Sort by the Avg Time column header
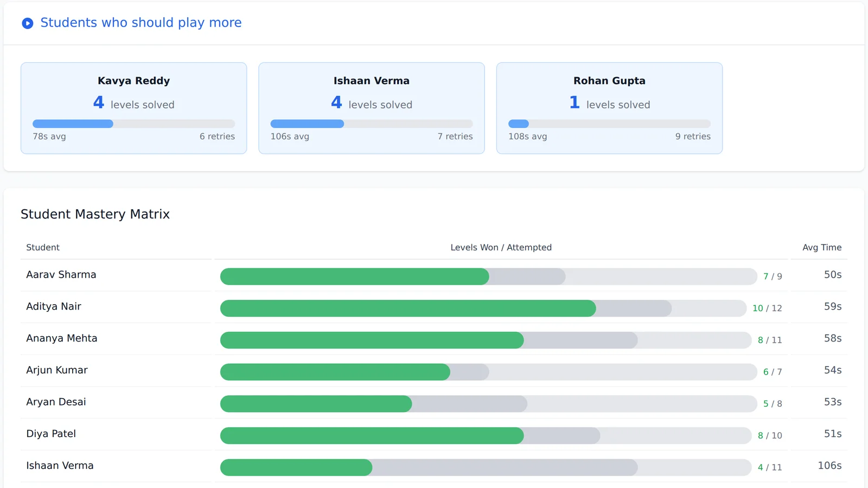 822,247
